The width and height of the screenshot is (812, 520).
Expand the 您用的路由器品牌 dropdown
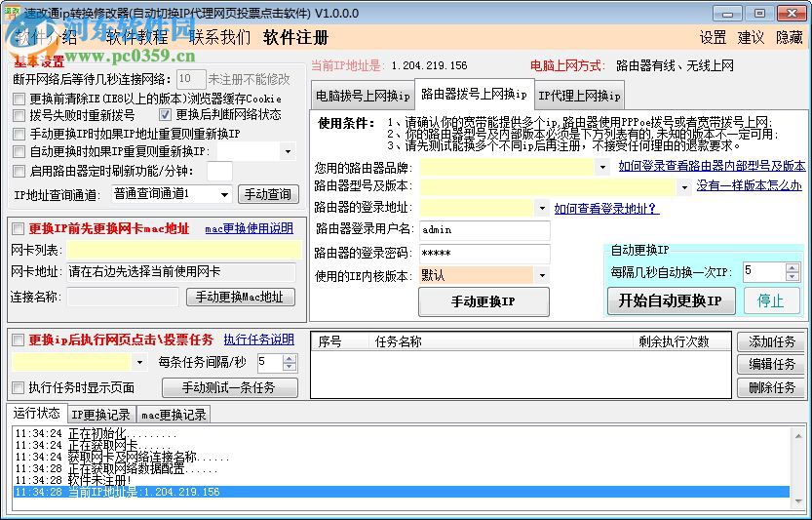pyautogui.click(x=602, y=168)
